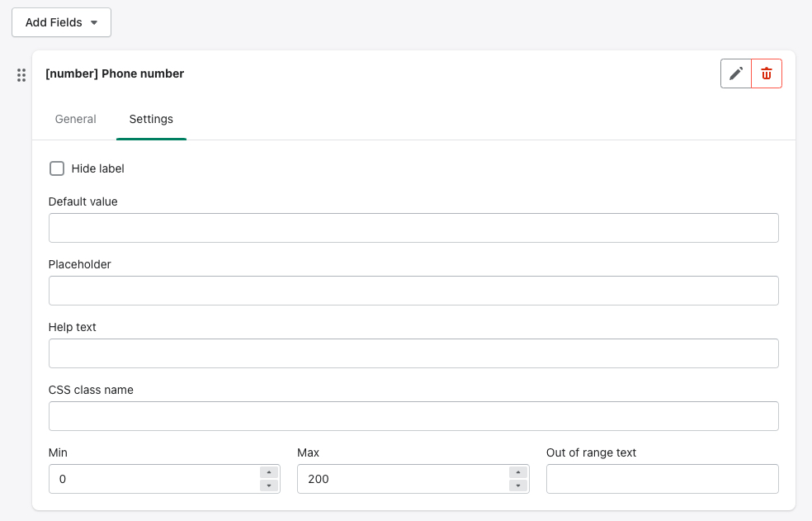Increase the Max value with up arrow
Screen dimensions: 812x521
pyautogui.click(x=518, y=472)
